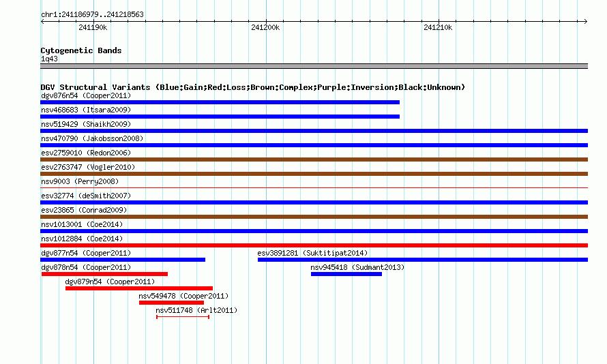Click the blue bar under esv32774
The image size is (607, 364).
314,202
